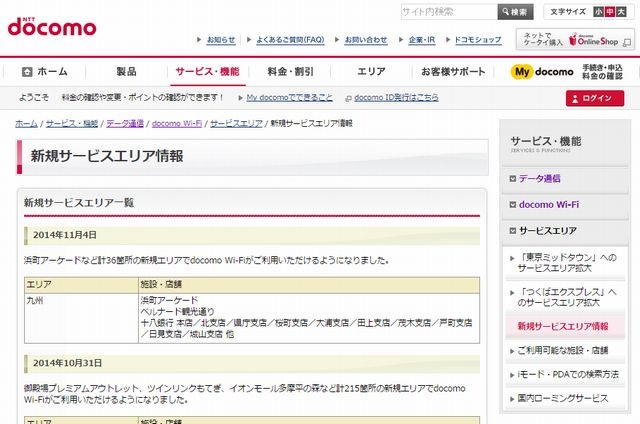Click the ログイン login button
Screen dimensions: 640x424
(595, 98)
